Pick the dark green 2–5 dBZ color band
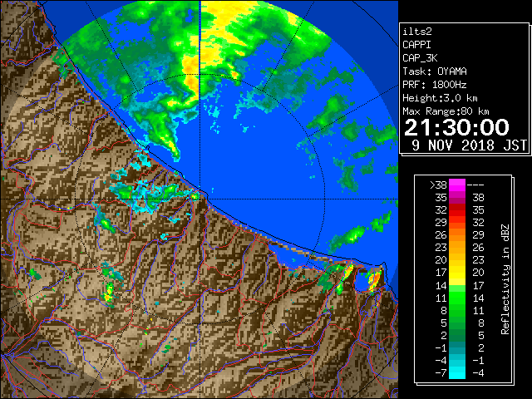Image resolution: width=532 pixels, height=399 pixels. 457,335
